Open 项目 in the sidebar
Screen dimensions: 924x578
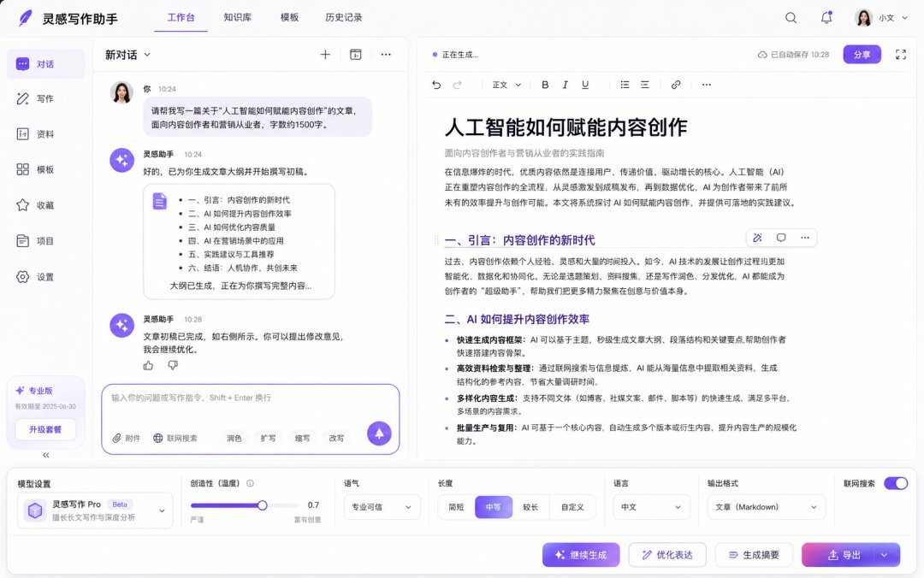click(45, 241)
